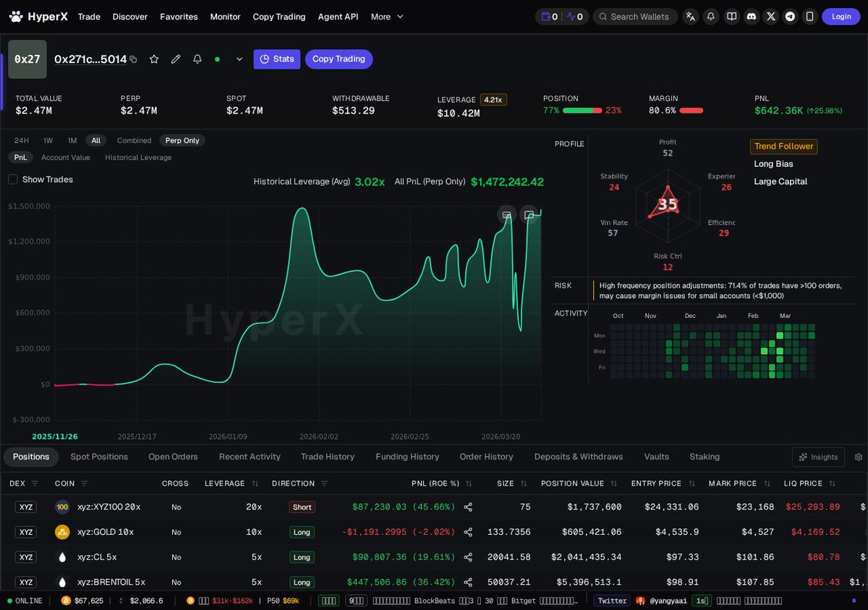868x610 pixels.
Task: Go to the Discover page
Action: (130, 17)
